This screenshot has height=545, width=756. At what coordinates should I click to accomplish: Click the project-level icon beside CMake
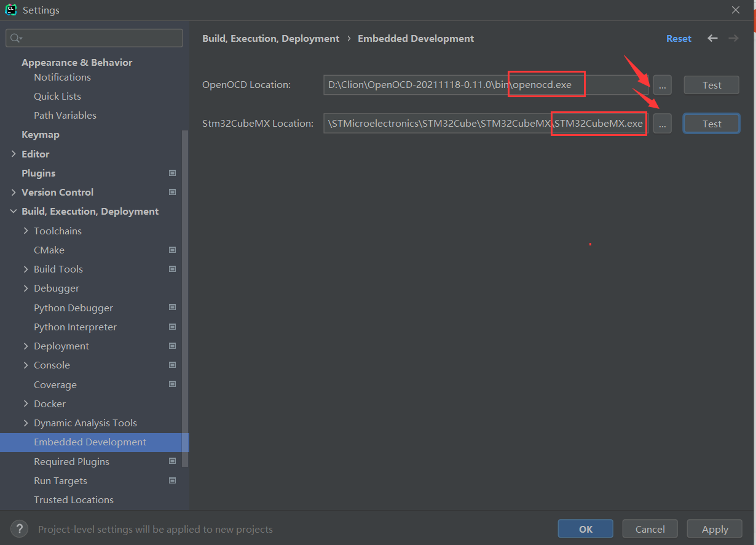173,250
